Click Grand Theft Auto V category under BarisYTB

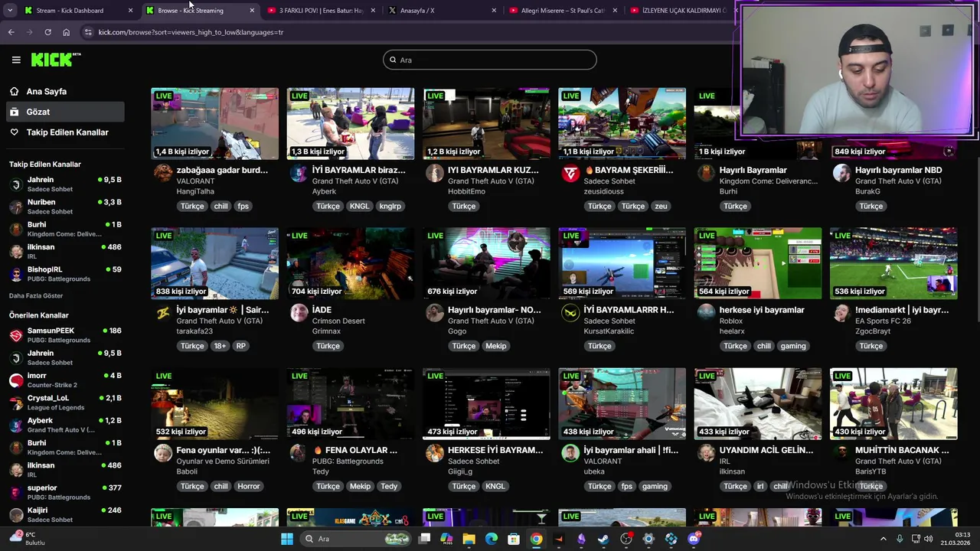898,461
